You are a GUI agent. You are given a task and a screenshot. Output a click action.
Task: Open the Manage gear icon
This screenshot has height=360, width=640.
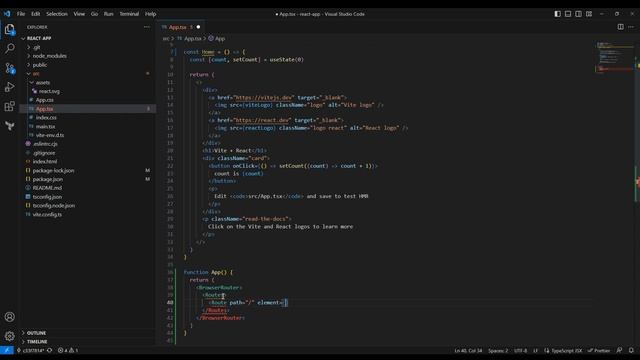pos(10,336)
